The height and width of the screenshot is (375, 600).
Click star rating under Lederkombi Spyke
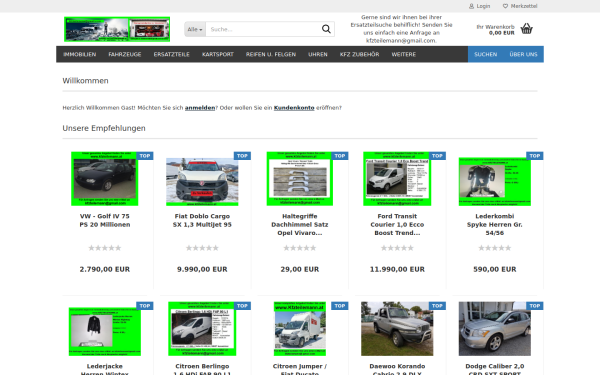494,248
